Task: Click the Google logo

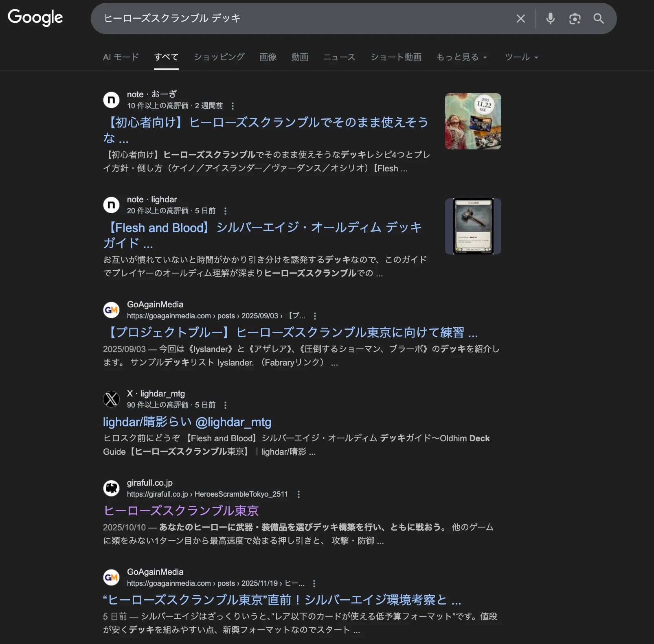Action: 35,17
